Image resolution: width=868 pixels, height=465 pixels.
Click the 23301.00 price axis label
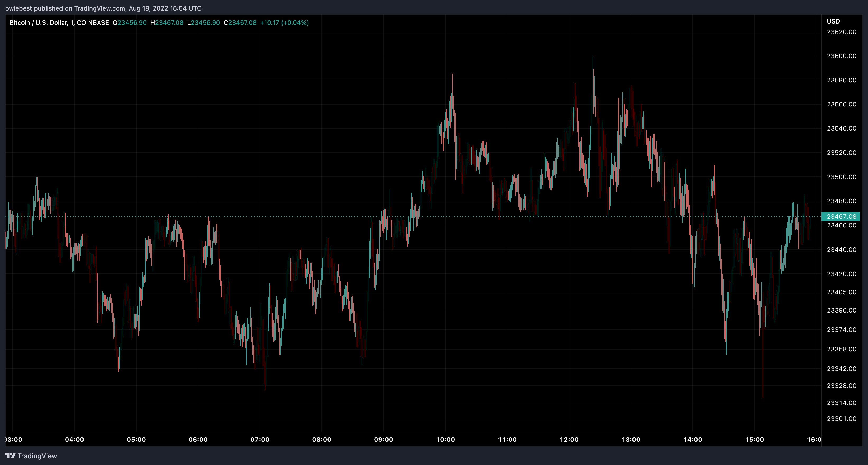coord(841,418)
